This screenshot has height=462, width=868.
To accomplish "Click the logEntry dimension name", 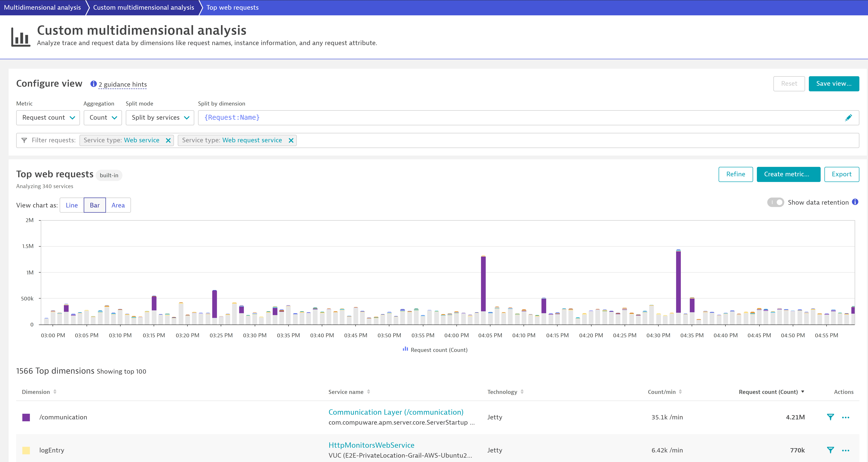I will pyautogui.click(x=52, y=450).
